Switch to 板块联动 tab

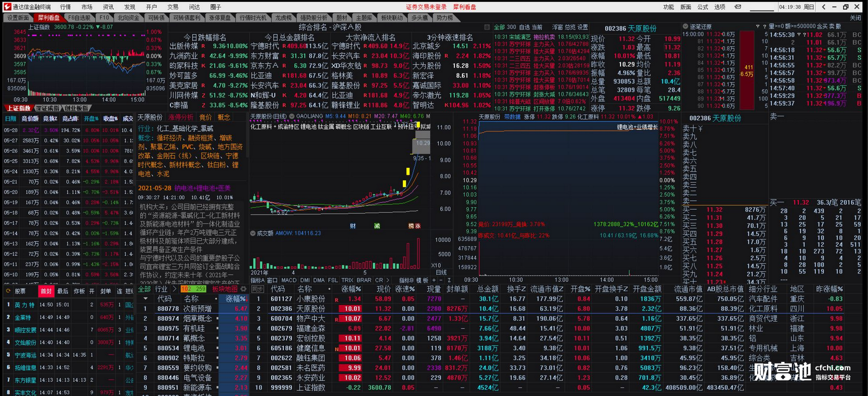click(x=391, y=18)
